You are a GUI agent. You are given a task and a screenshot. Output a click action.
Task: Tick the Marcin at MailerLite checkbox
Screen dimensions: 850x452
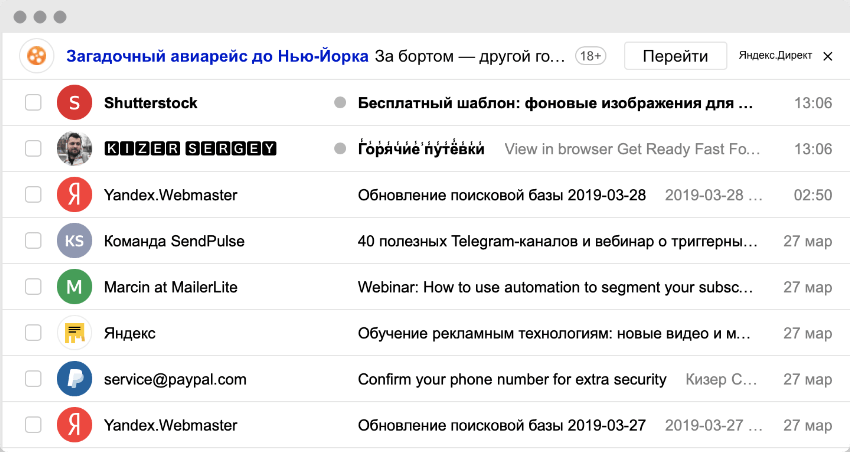point(33,287)
